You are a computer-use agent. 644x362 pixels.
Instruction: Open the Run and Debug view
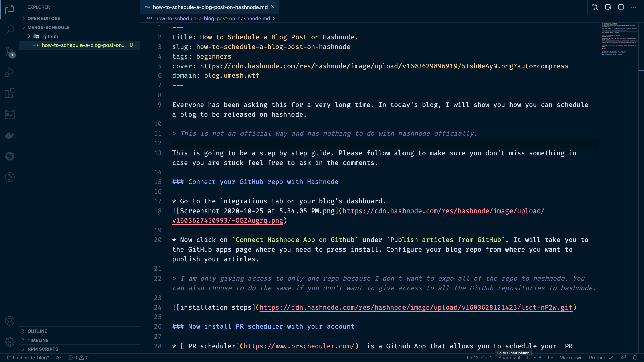[x=10, y=72]
